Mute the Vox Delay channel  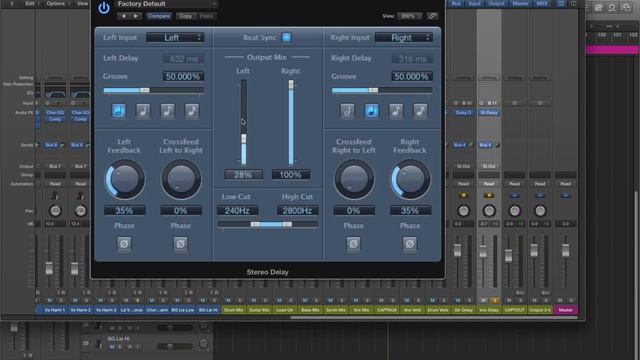[483, 300]
